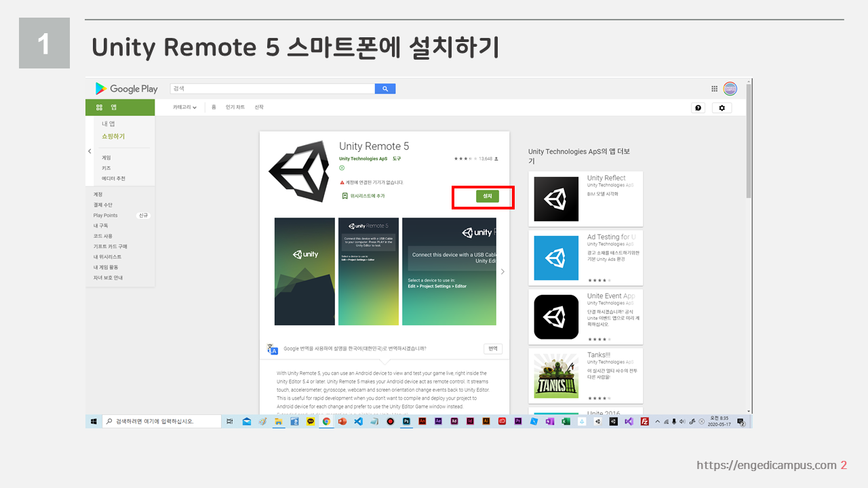Click the Google Play logo
The width and height of the screenshot is (868, 488).
pos(127,89)
